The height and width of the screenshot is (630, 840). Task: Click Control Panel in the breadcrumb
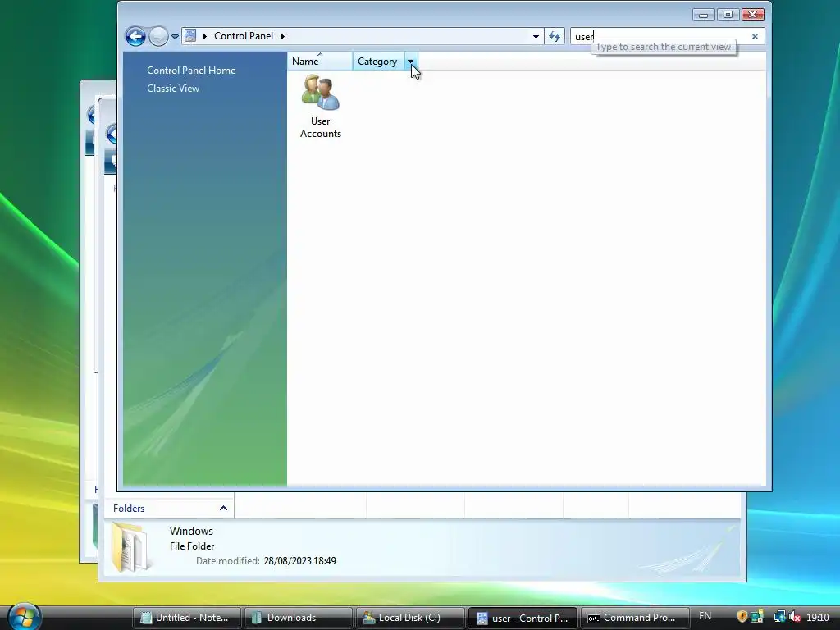tap(244, 36)
